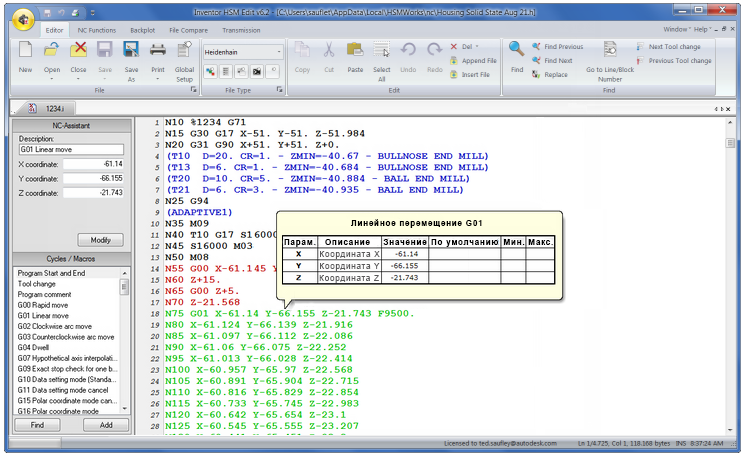
Task: Open the Heidenhain file type dropdown
Action: (x=279, y=52)
